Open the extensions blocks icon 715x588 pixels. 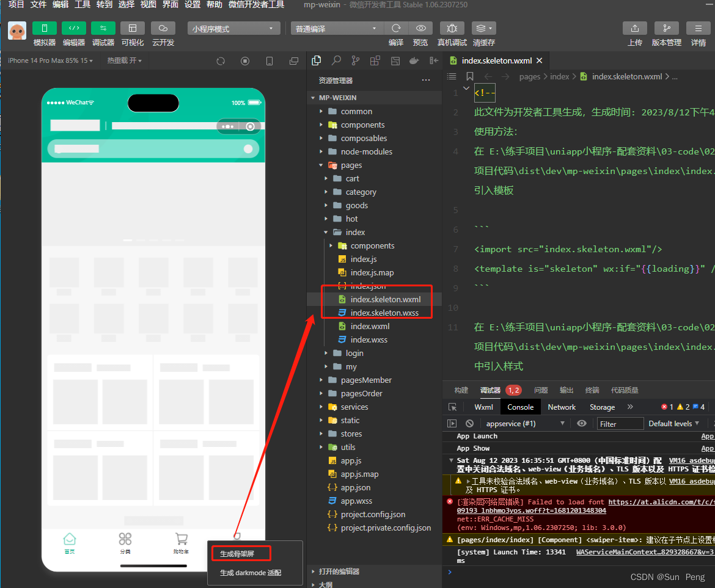click(375, 60)
